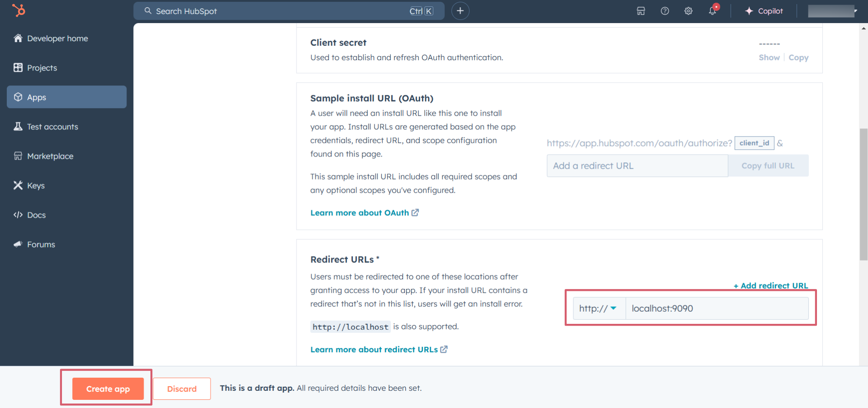Screen dimensions: 868x408
Task: Discard the draft app
Action: click(182, 389)
